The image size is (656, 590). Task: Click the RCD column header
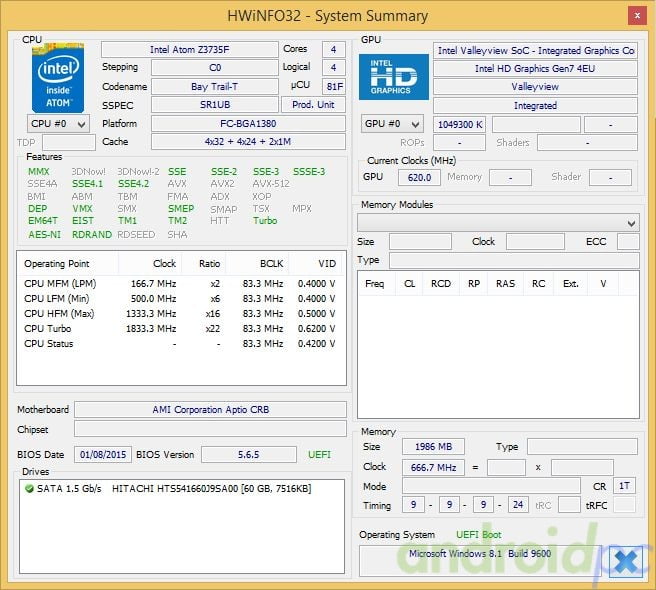(x=441, y=284)
